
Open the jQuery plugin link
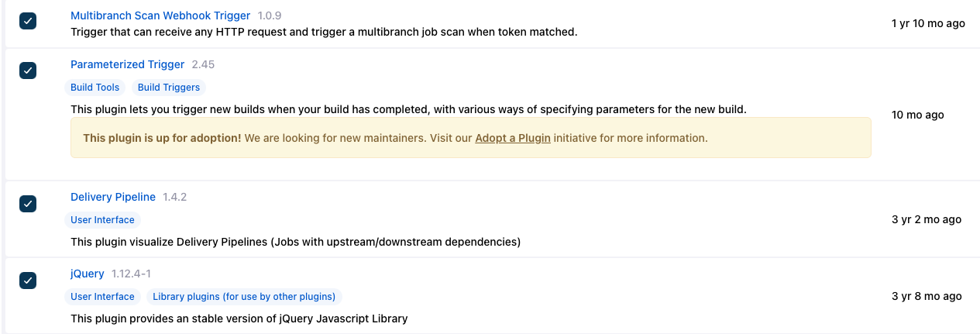pyautogui.click(x=88, y=274)
